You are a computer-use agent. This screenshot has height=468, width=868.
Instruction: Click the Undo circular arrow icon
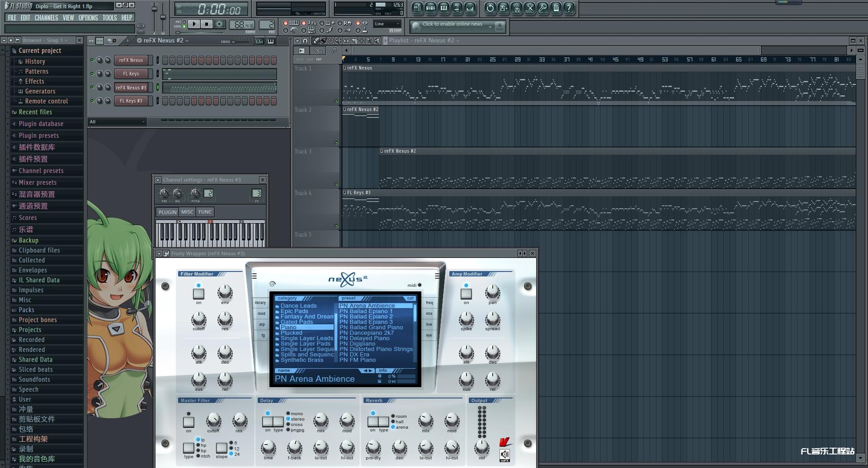pos(490,8)
